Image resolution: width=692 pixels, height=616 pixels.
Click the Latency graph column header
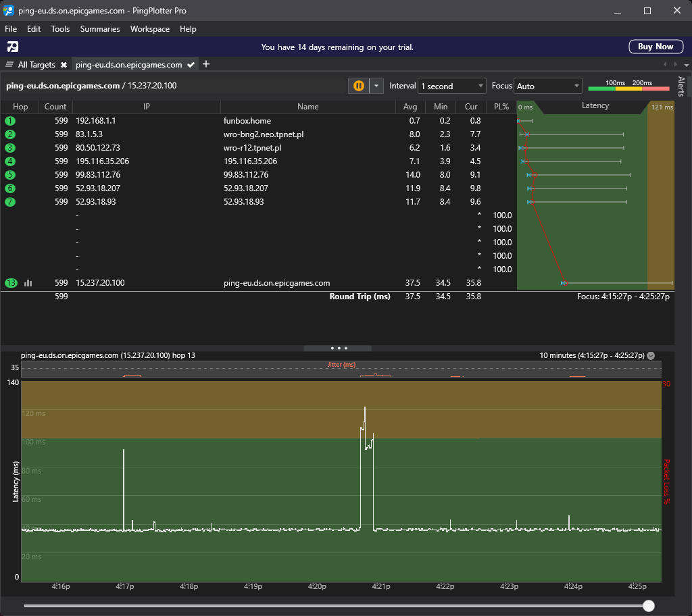point(595,106)
